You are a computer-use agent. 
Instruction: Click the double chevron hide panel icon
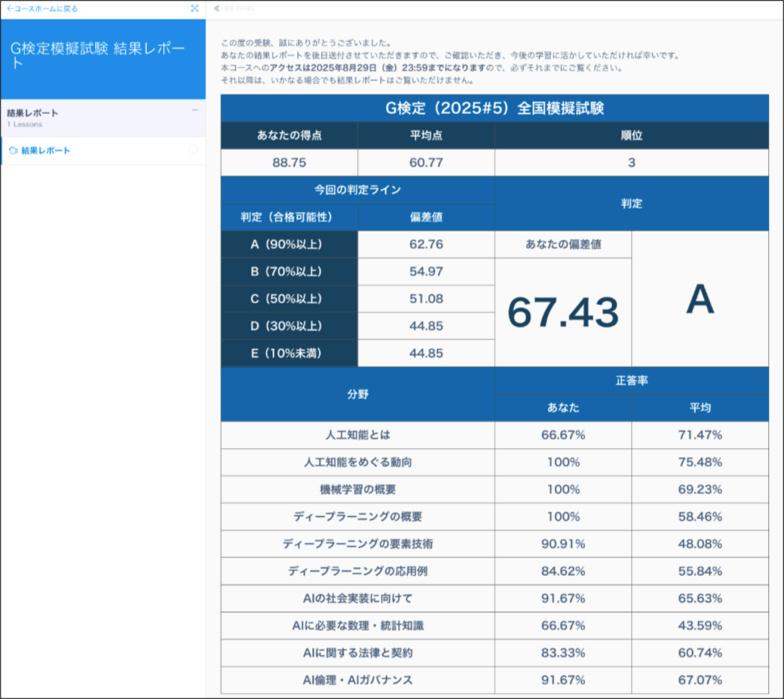tap(217, 8)
